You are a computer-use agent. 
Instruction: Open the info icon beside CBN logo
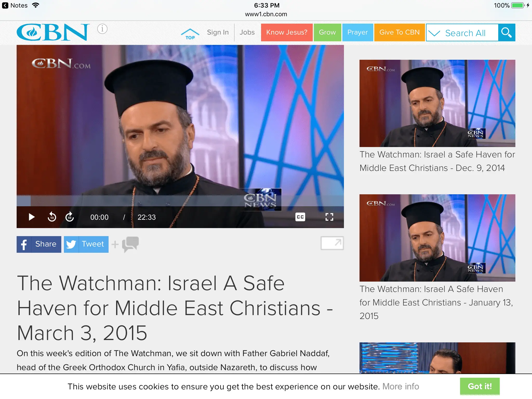(x=102, y=29)
